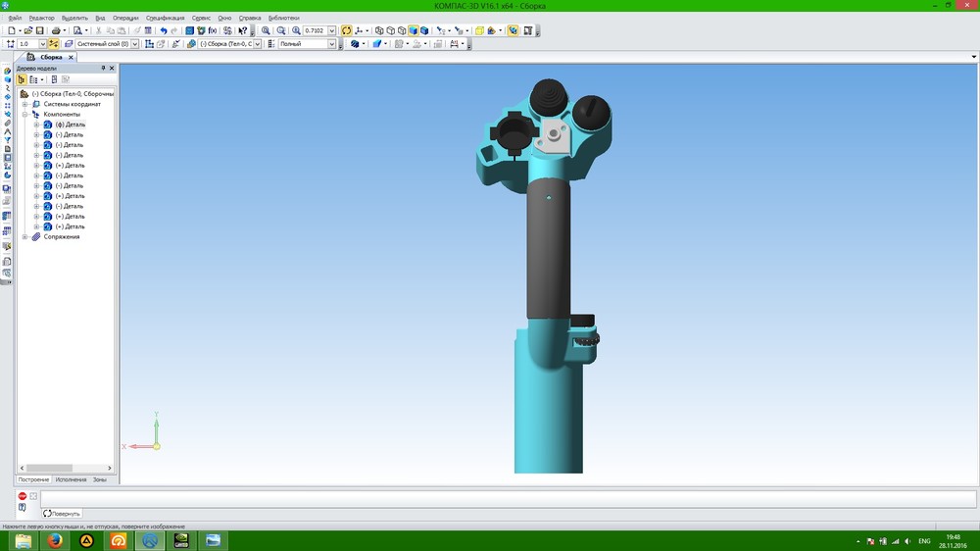The width and height of the screenshot is (980, 551).
Task: Click the command prompt input field
Action: coord(490,498)
